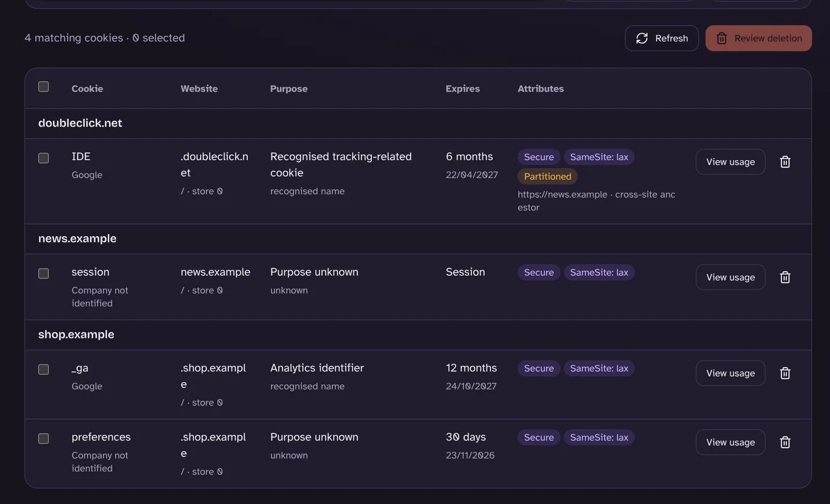Open Review deletion
830x504 pixels.
click(759, 38)
